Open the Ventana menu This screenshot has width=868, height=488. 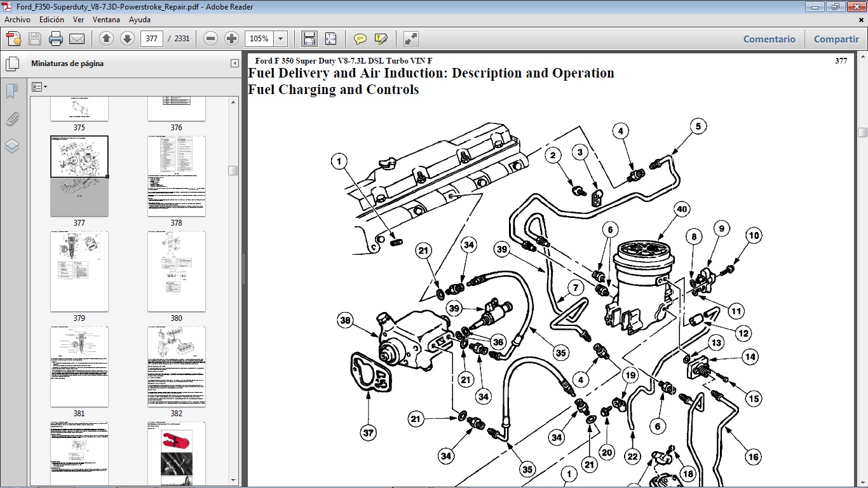[106, 20]
